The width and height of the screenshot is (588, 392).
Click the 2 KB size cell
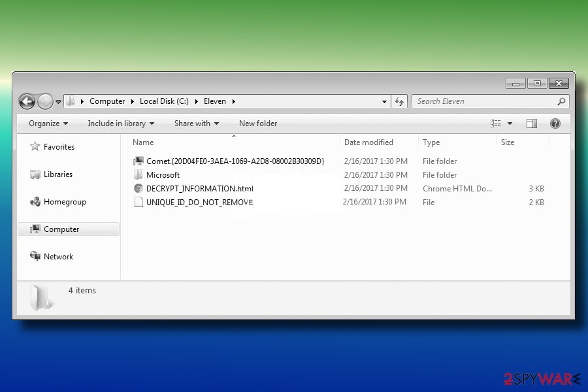tap(536, 203)
